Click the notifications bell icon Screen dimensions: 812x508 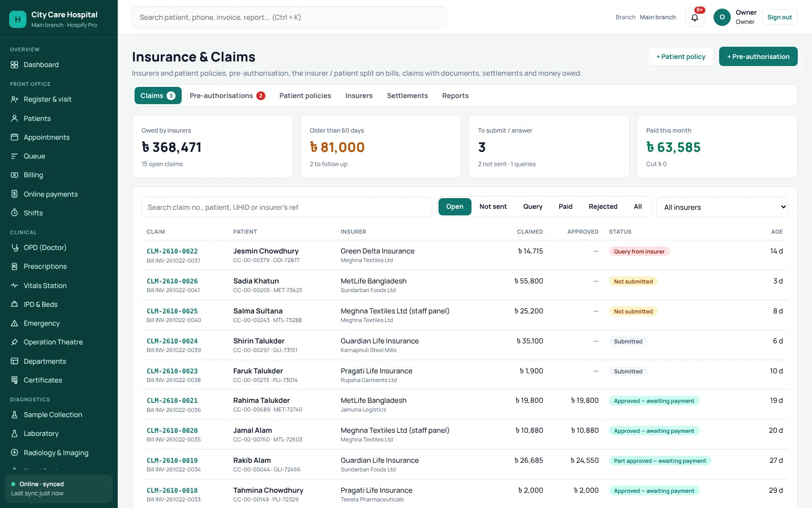pyautogui.click(x=695, y=17)
